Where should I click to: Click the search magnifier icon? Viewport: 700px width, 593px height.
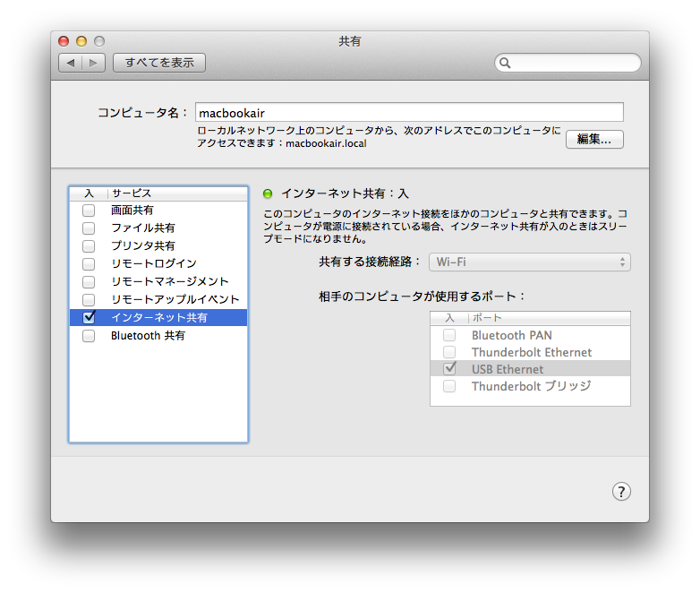click(x=505, y=63)
